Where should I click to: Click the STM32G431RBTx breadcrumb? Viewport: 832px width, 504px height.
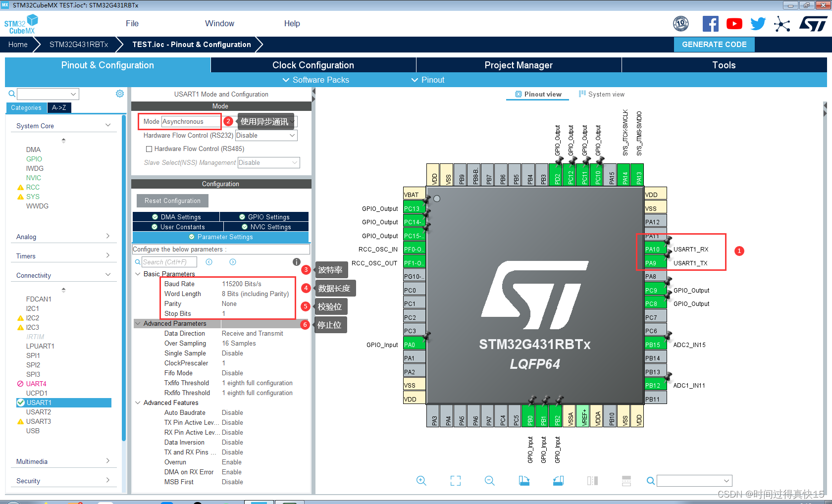pyautogui.click(x=79, y=44)
